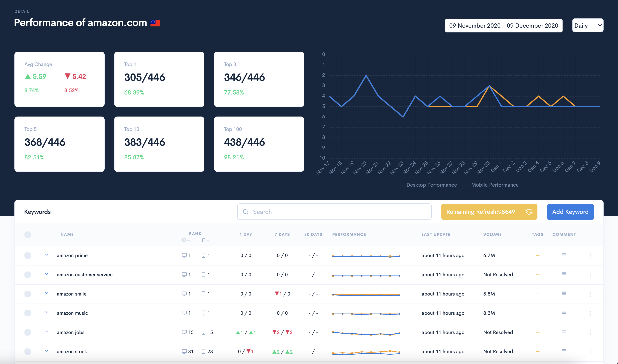Screen dimensions: 618x364
Task: Sort by 30 DAYS column header
Action: point(313,234)
